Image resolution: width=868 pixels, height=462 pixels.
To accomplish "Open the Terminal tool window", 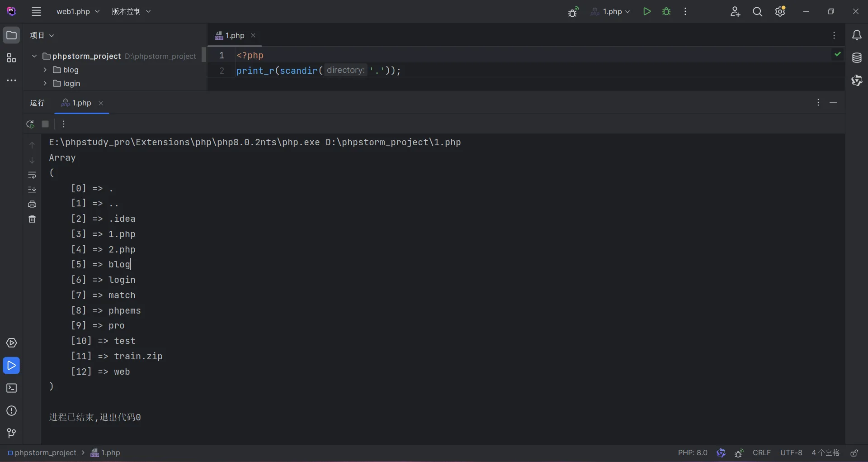I will coord(11,388).
